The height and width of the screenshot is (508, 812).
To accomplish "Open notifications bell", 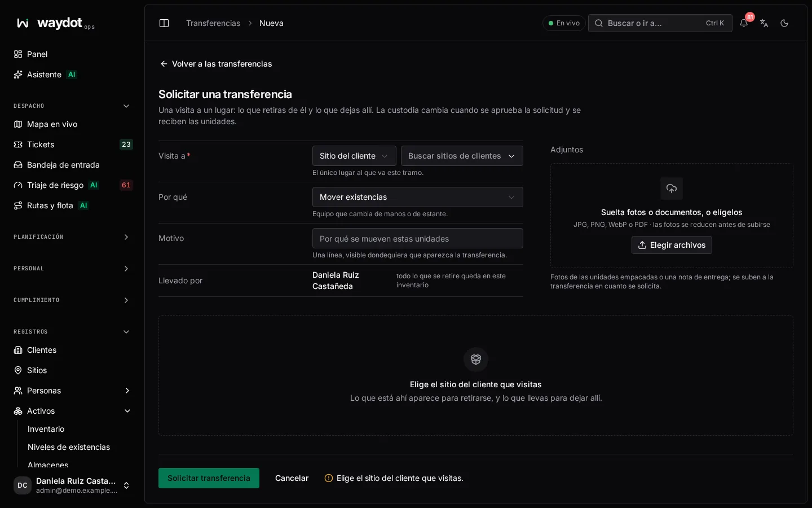I will point(744,23).
